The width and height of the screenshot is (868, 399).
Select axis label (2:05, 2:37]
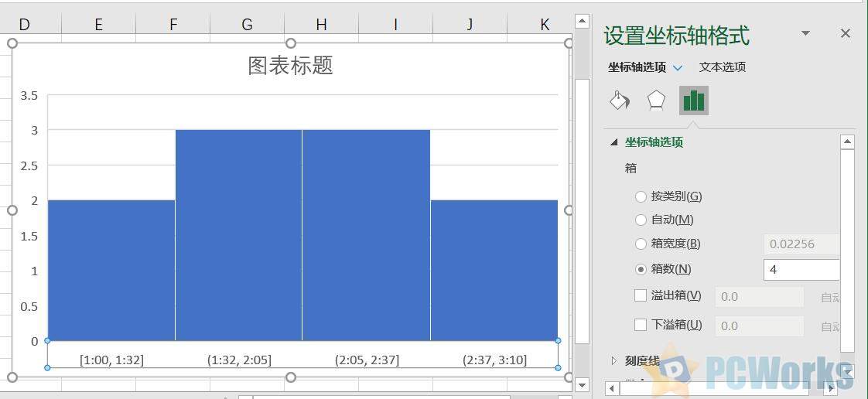point(367,360)
